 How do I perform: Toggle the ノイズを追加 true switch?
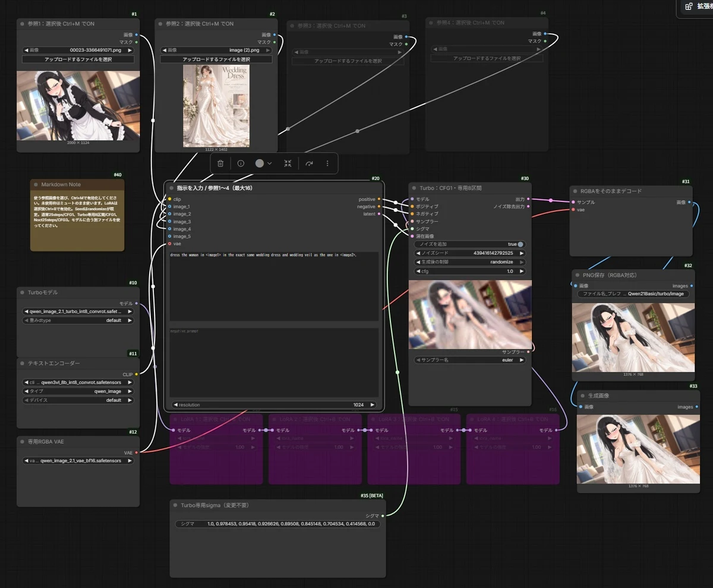click(x=520, y=244)
